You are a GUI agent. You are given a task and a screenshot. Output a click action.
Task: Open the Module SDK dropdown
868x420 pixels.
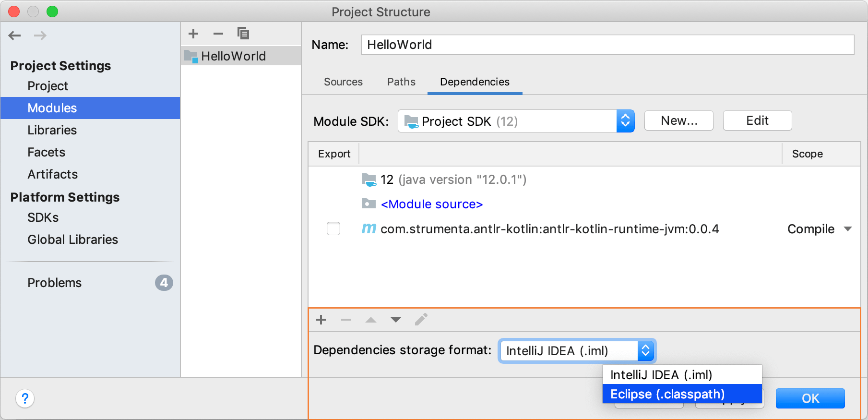pos(516,121)
